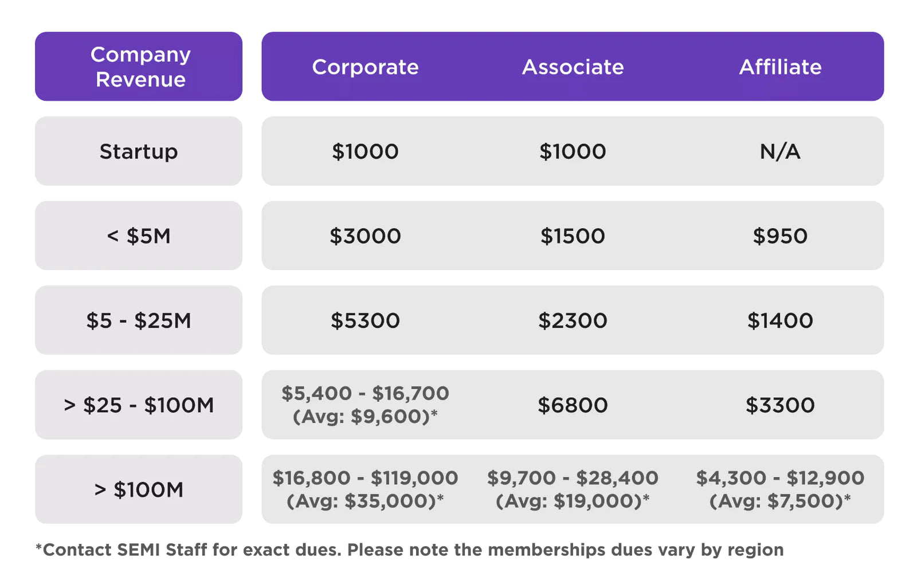Image resolution: width=917 pixels, height=588 pixels.
Task: Click the Corporate $5300 dues value
Action: click(x=365, y=320)
